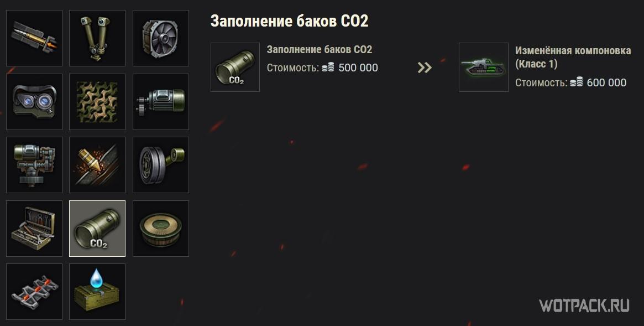Open the CO2 tank thumbnail in details
Image resolution: width=644 pixels, height=326 pixels.
(x=235, y=67)
